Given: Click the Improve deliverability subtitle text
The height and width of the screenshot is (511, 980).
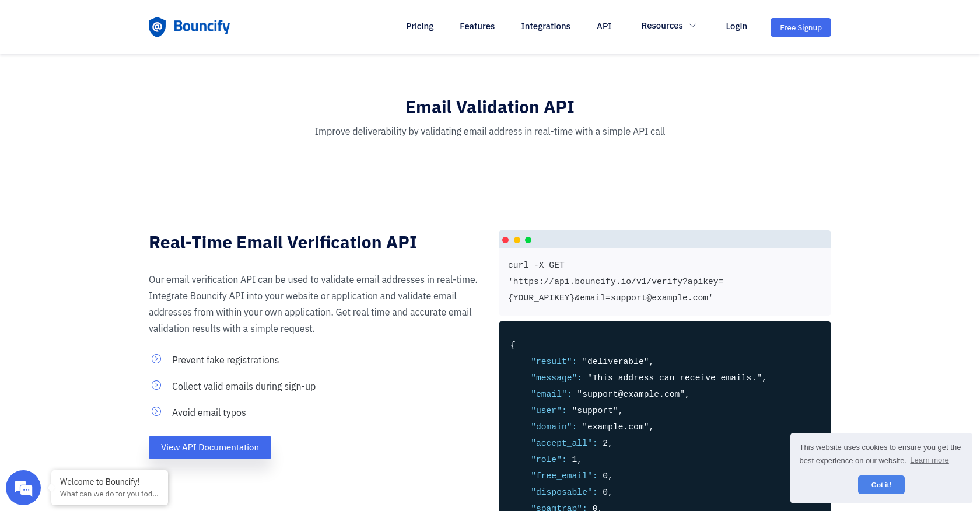Looking at the screenshot, I should (x=490, y=131).
